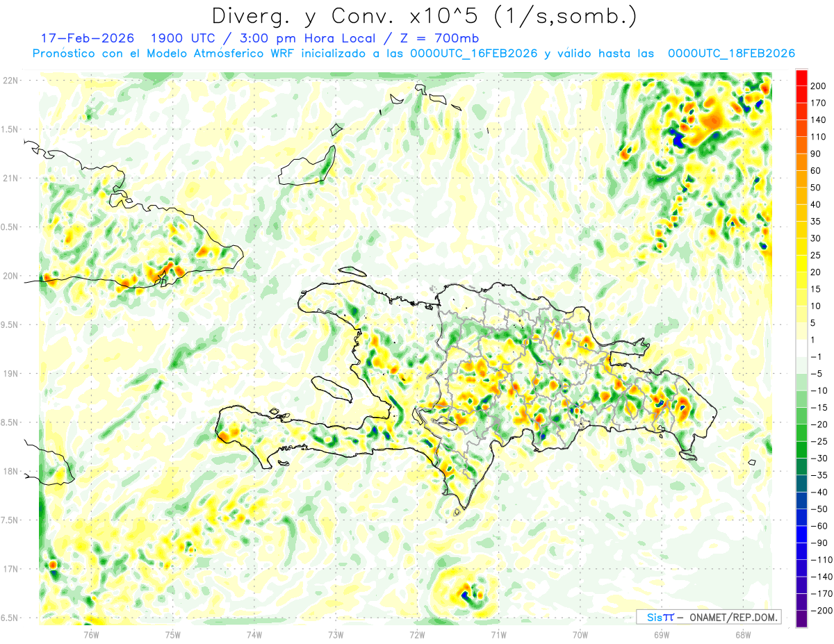Click the title 'Diverg. y Conv. x10^5 (1/s,somb.)'
Screen dimensions: 834x644
[x=424, y=16]
